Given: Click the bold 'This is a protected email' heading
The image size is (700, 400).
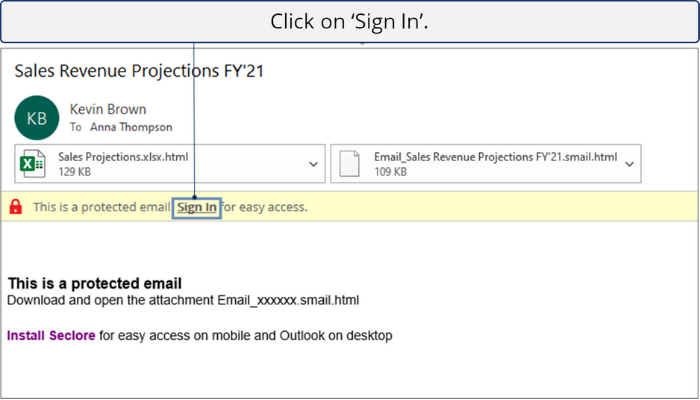Looking at the screenshot, I should [95, 283].
